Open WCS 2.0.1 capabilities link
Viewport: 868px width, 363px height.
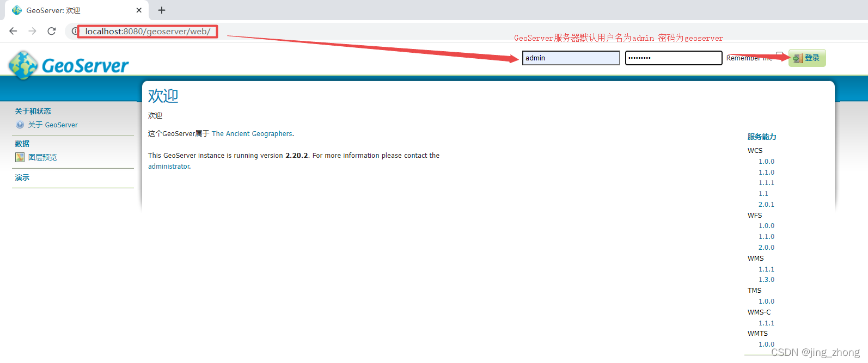click(x=766, y=205)
